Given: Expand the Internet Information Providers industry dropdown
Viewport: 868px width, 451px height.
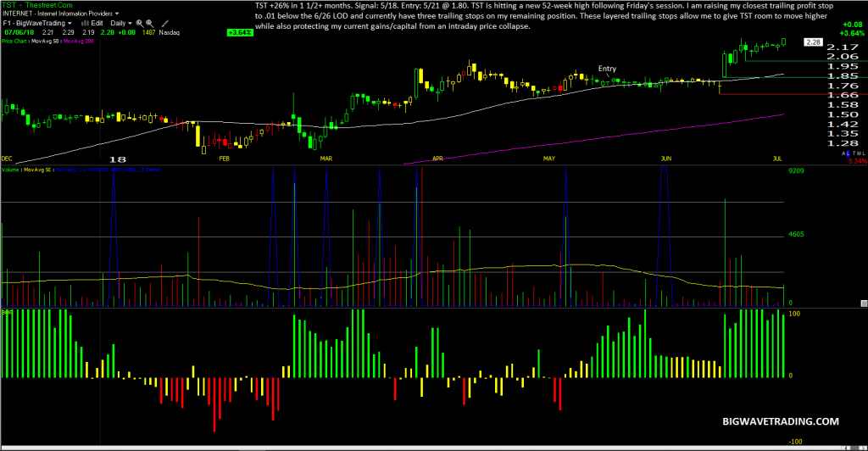Looking at the screenshot, I should (61, 14).
